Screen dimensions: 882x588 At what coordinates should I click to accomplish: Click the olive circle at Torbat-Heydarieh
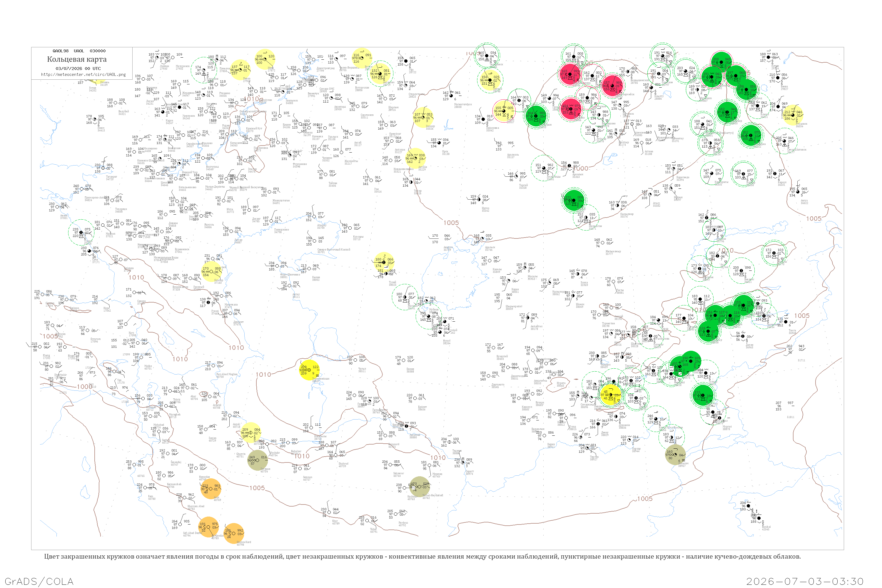pyautogui.click(x=419, y=487)
